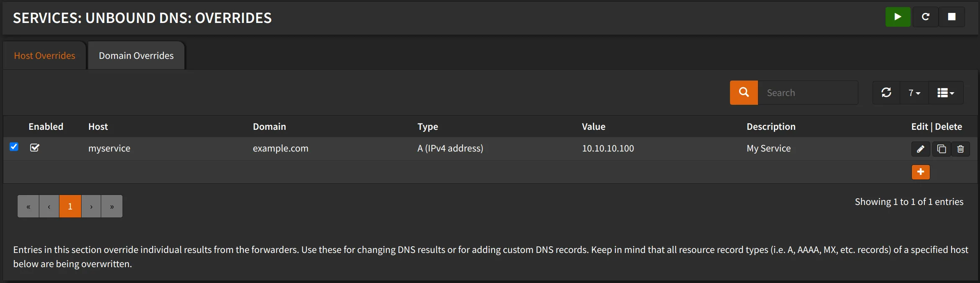Click the green play icon to start Unbound
Viewport: 980px width, 283px height.
click(x=898, y=17)
